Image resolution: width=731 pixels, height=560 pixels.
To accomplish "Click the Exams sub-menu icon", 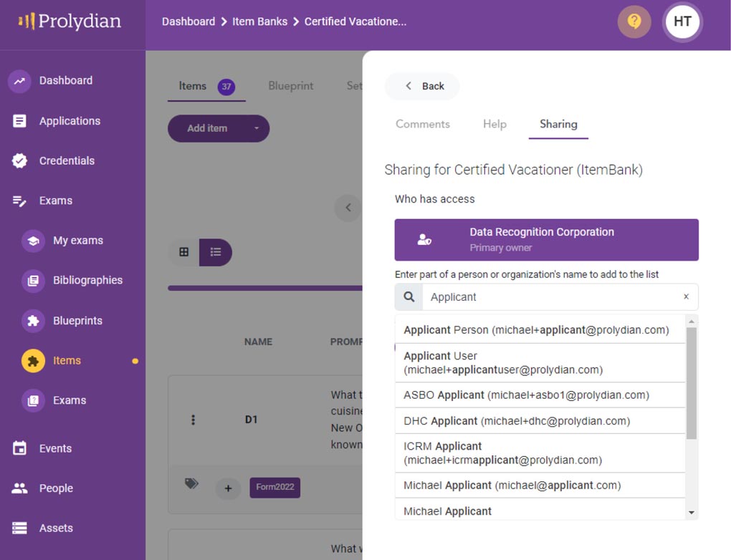I will click(x=33, y=400).
